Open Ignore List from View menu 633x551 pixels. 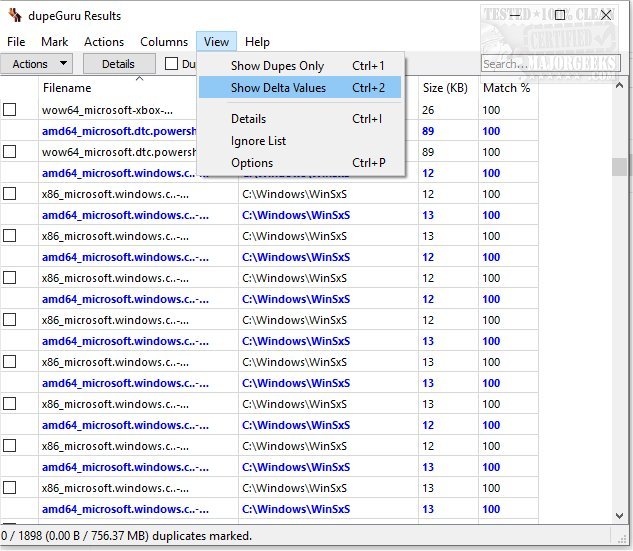click(x=258, y=141)
